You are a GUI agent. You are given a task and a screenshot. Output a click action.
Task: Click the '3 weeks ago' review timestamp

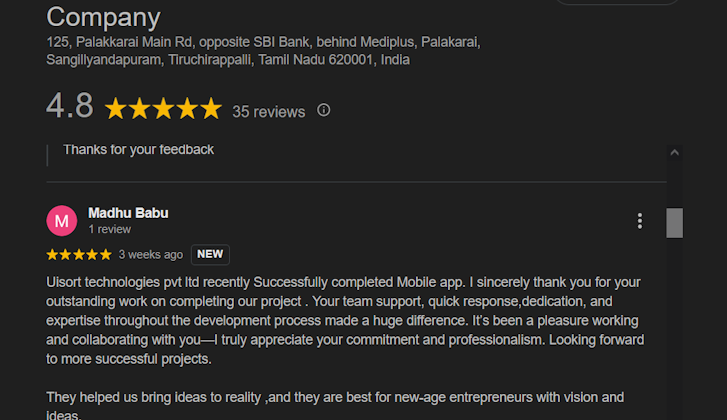tap(150, 255)
